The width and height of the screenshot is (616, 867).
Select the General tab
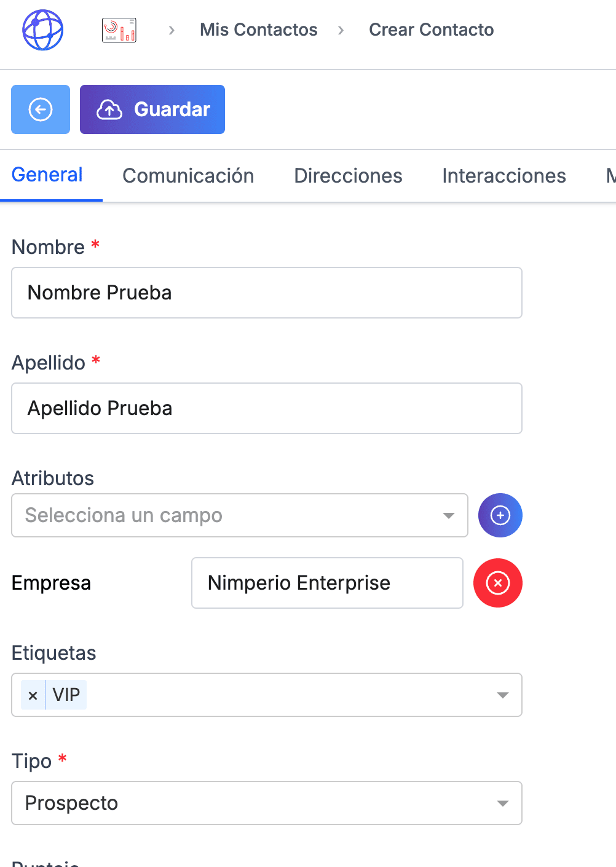point(47,175)
